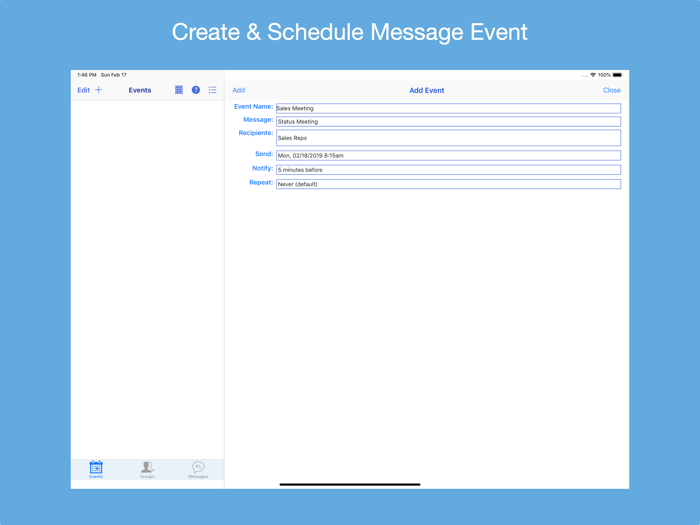
Task: Open the calendar grid view icon
Action: click(x=179, y=90)
